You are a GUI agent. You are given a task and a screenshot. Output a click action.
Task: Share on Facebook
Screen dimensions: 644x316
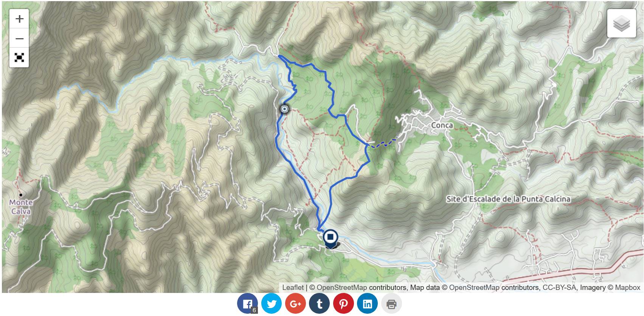247,304
